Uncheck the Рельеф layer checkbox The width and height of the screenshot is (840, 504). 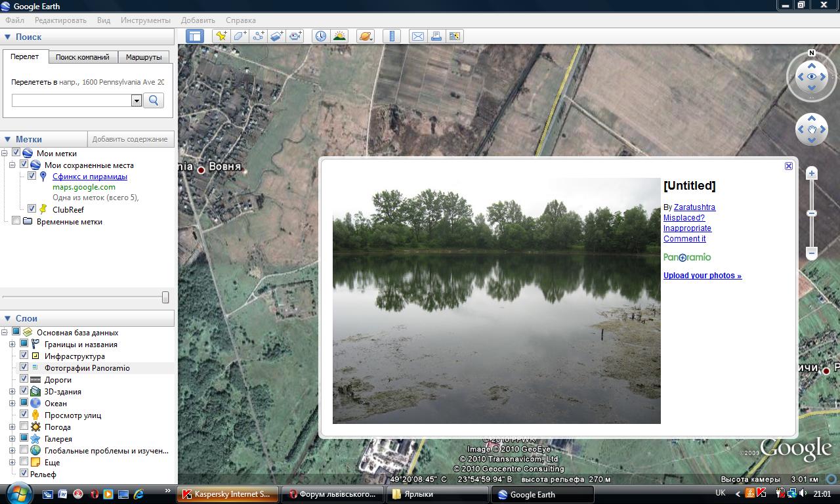point(24,473)
